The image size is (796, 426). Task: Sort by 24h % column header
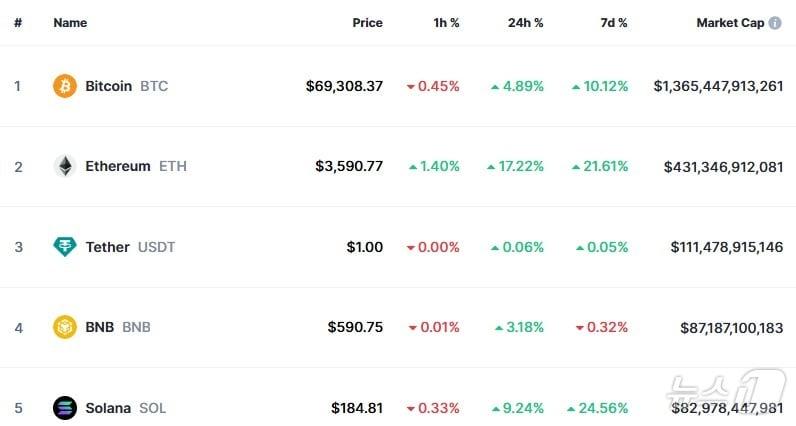pos(525,23)
